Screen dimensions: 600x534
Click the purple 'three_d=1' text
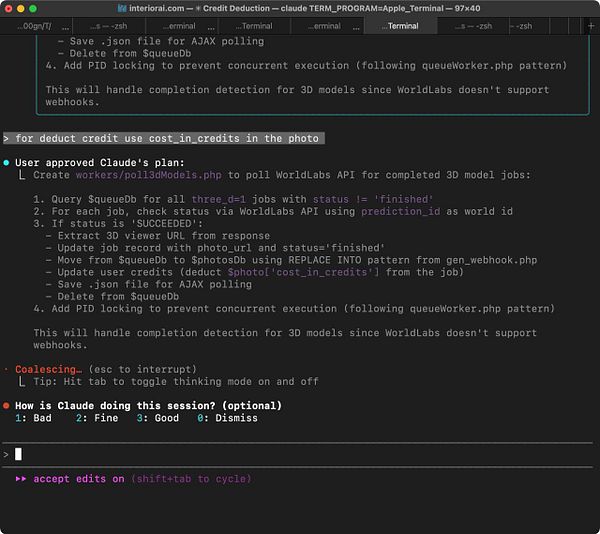pos(218,199)
